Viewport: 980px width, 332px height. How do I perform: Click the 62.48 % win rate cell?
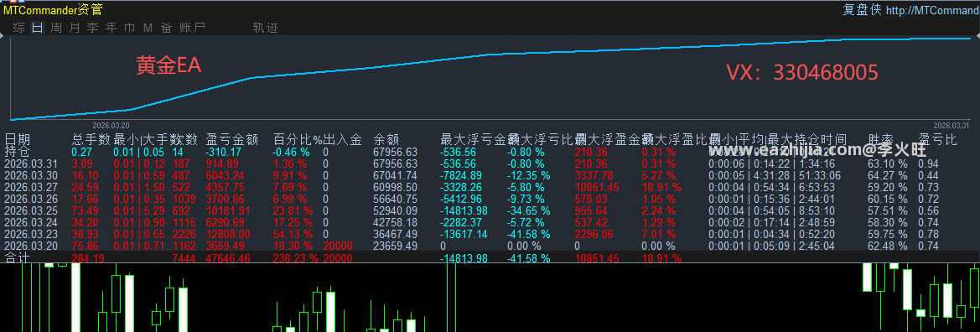pos(888,246)
